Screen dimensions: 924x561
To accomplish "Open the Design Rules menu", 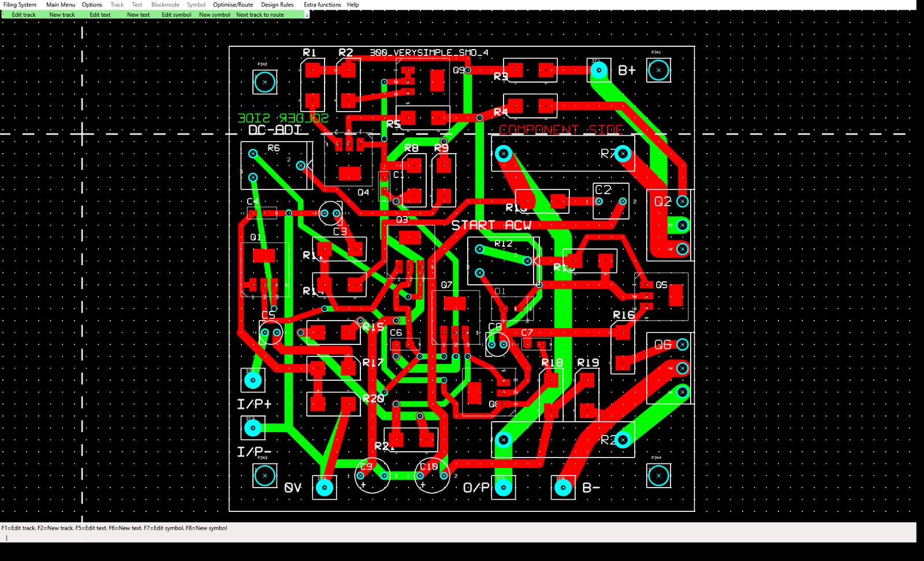I will pos(277,5).
